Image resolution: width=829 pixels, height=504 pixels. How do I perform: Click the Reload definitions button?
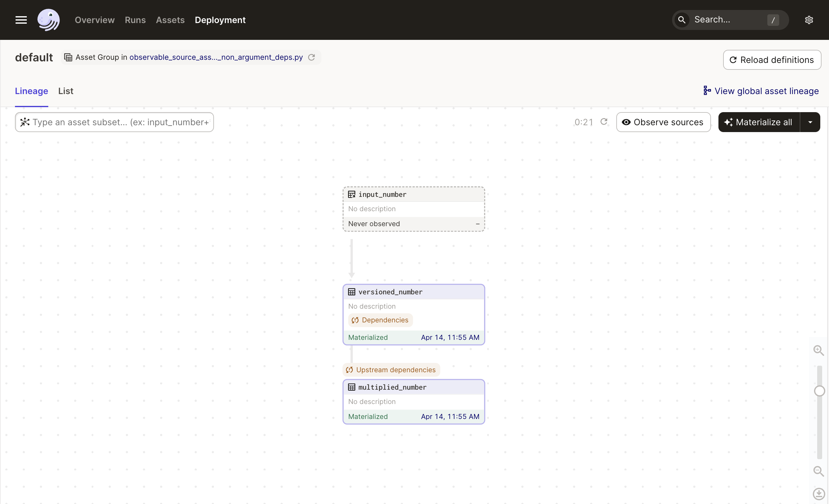click(x=772, y=59)
